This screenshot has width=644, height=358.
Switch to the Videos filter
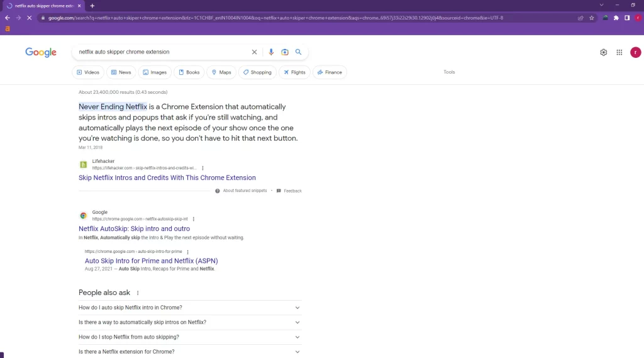click(88, 72)
